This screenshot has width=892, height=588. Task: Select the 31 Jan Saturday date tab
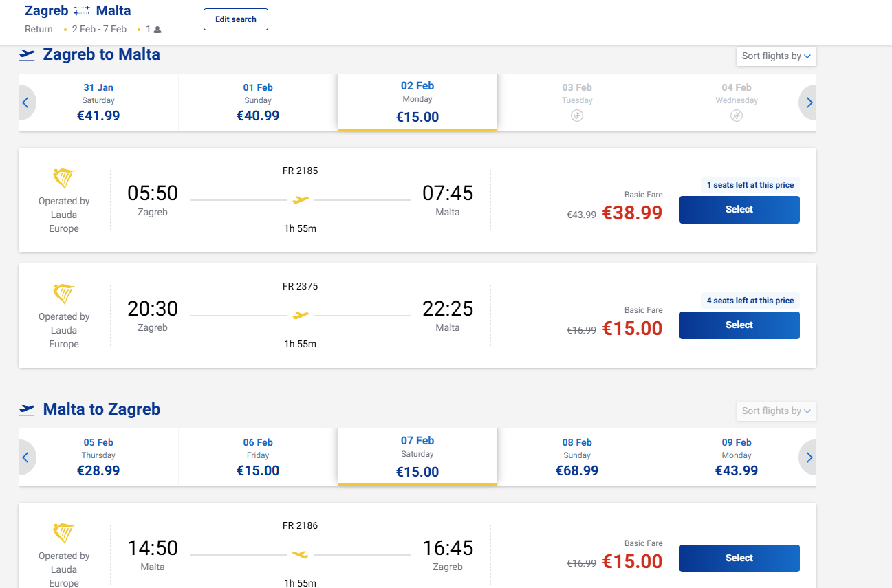tap(98, 102)
